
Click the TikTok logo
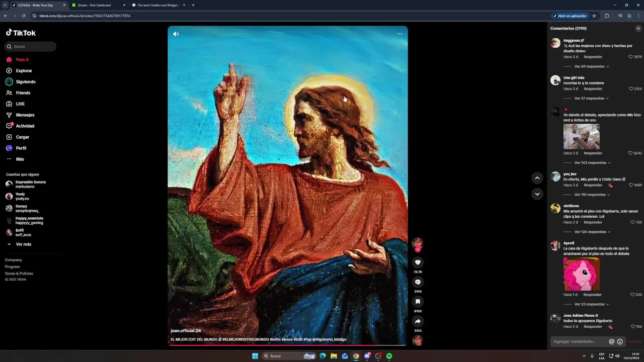[21, 33]
